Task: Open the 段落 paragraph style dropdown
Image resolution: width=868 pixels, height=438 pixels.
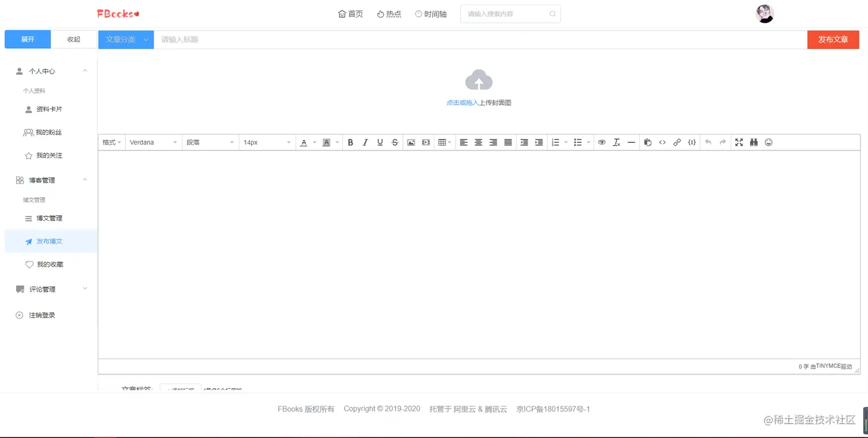Action: pyautogui.click(x=211, y=142)
